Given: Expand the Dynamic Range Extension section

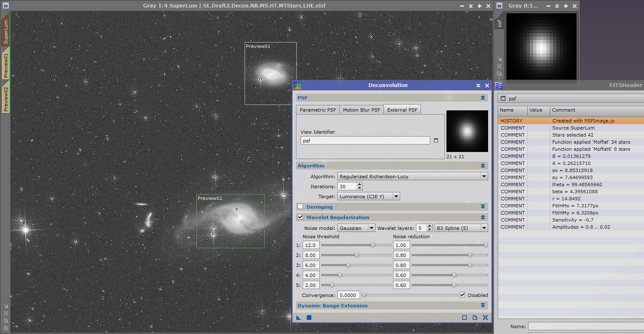Looking at the screenshot, I should (x=483, y=305).
